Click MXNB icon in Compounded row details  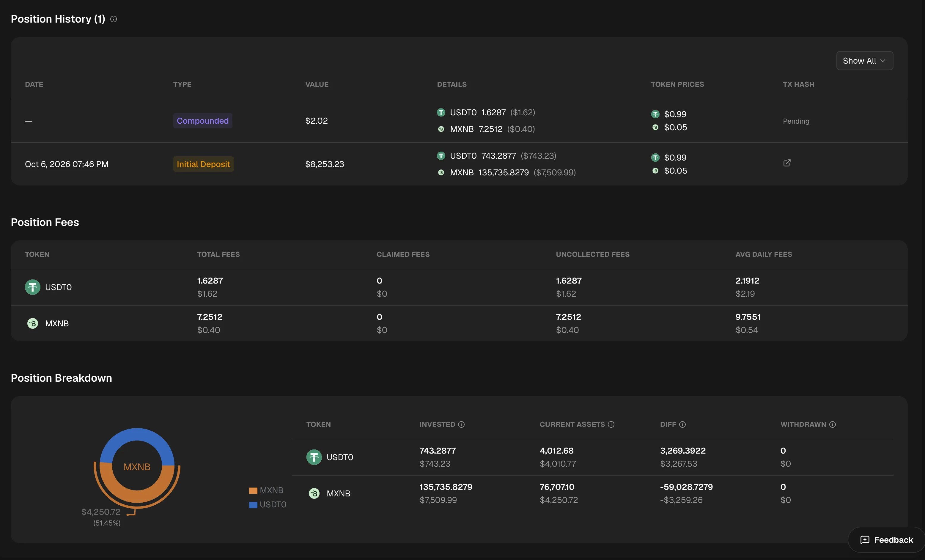tap(441, 129)
